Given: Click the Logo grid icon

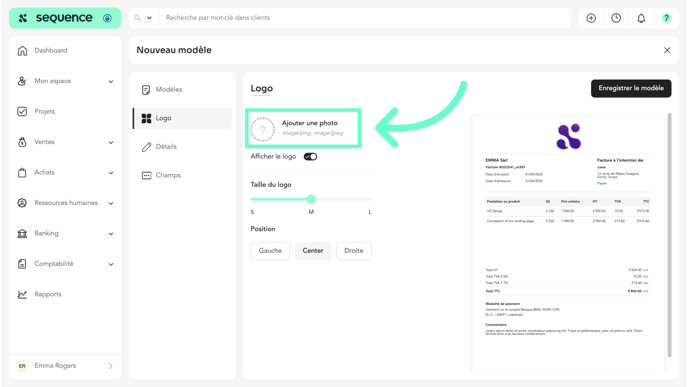Looking at the screenshot, I should 146,118.
